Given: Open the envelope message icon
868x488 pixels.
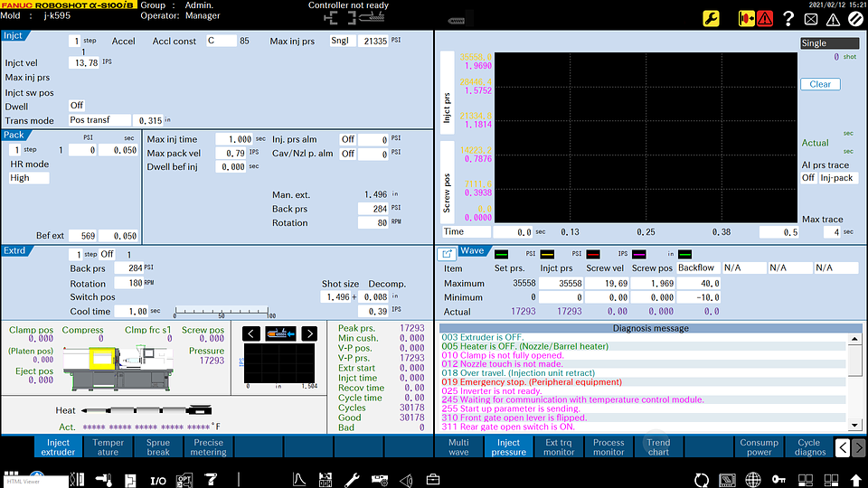Looking at the screenshot, I should tap(811, 19).
